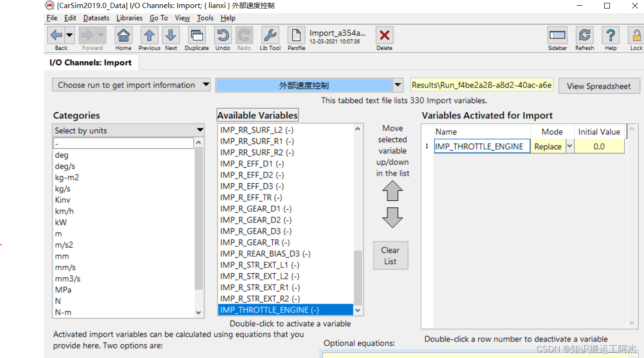Open the Back history dropdown arrow
The height and width of the screenshot is (358, 644).
click(x=70, y=35)
